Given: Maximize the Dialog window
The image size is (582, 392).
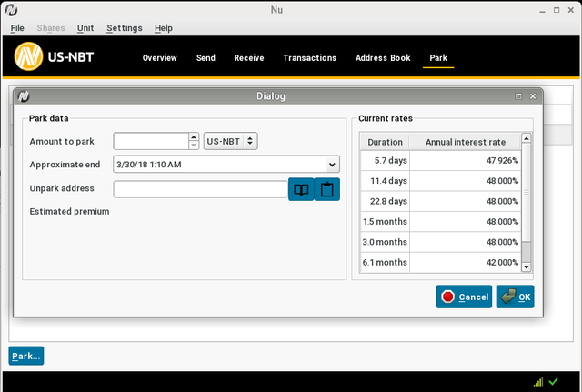Looking at the screenshot, I should pos(518,96).
